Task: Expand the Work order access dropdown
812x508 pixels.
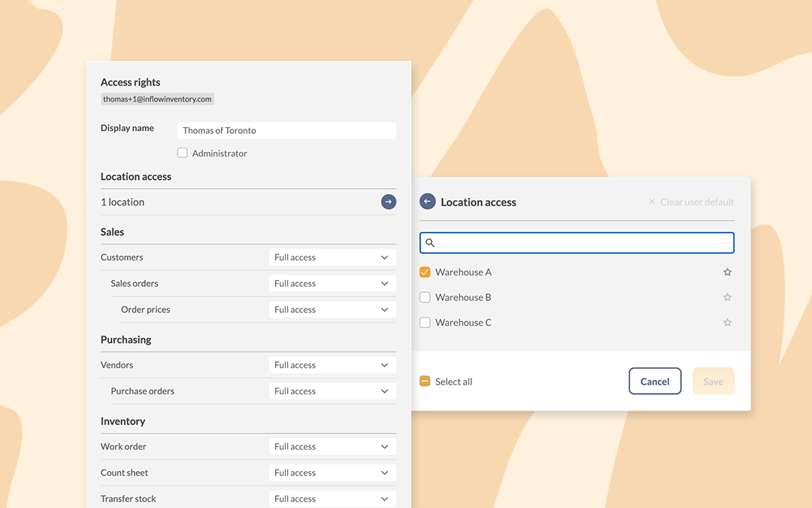Action: [x=332, y=446]
